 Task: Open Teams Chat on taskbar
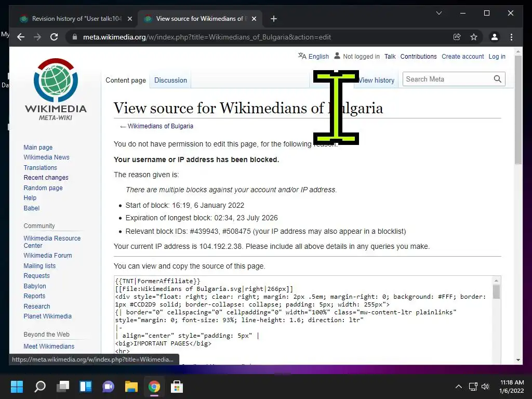[108, 387]
